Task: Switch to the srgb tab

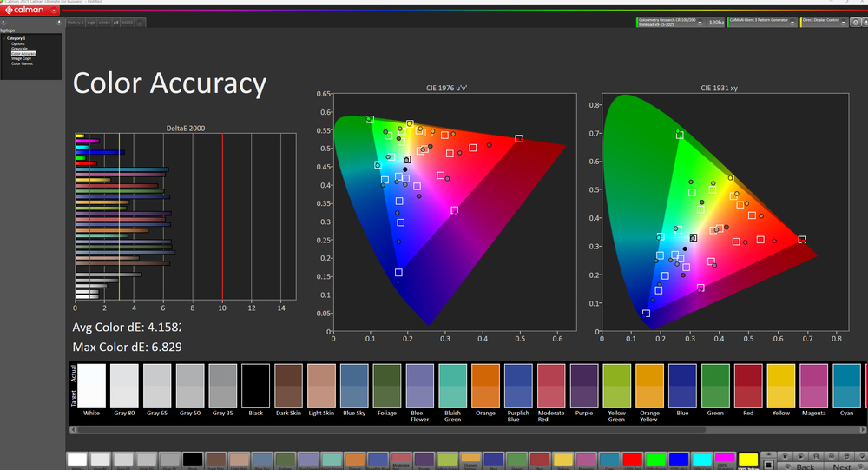Action: pos(90,22)
